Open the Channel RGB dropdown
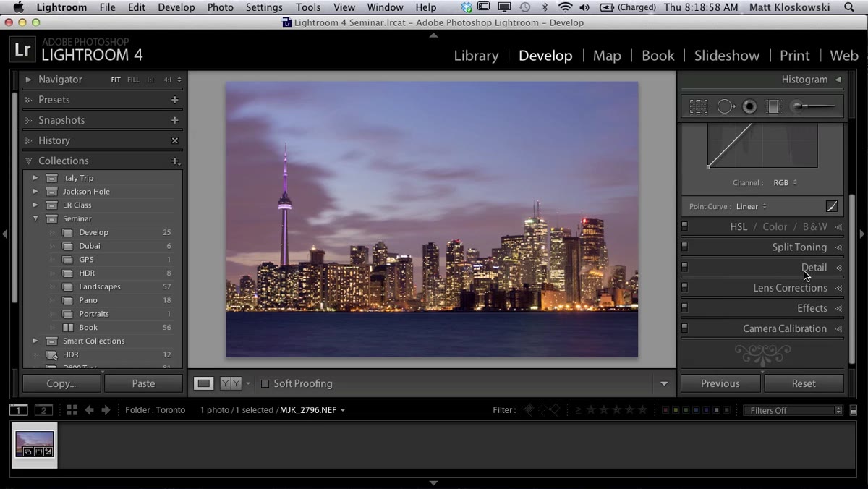The height and width of the screenshot is (489, 868). pos(785,183)
